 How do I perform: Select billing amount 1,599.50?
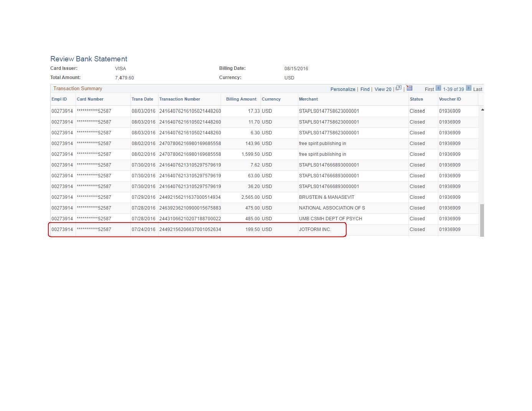pyautogui.click(x=251, y=154)
